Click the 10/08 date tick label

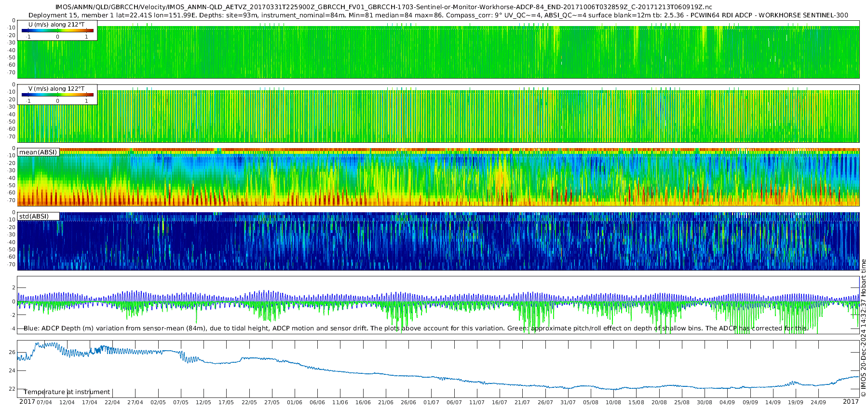click(x=613, y=402)
